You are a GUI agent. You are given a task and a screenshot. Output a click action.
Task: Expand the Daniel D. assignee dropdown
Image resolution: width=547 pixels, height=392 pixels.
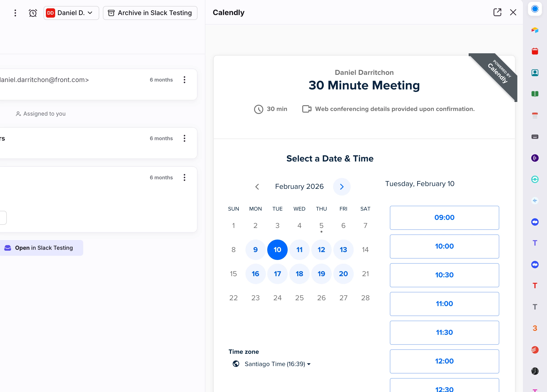(x=71, y=13)
